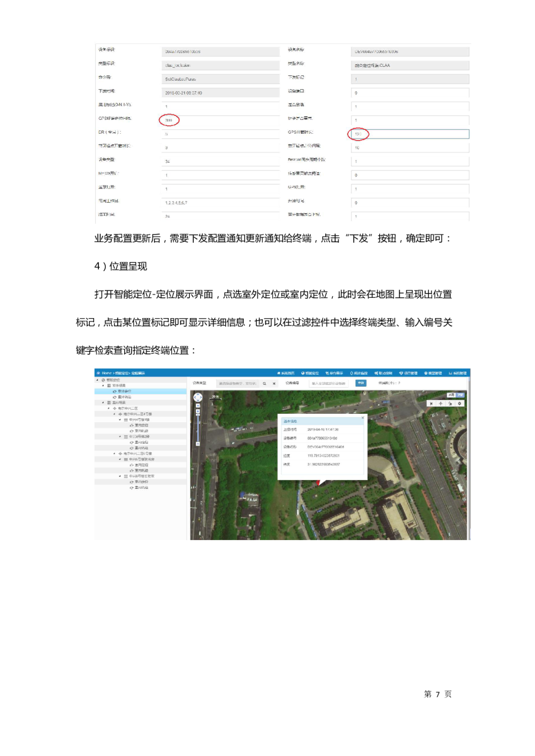Screen dimensions: 535x756
Task: Click the Home breadcrumb link
Action: (106, 373)
